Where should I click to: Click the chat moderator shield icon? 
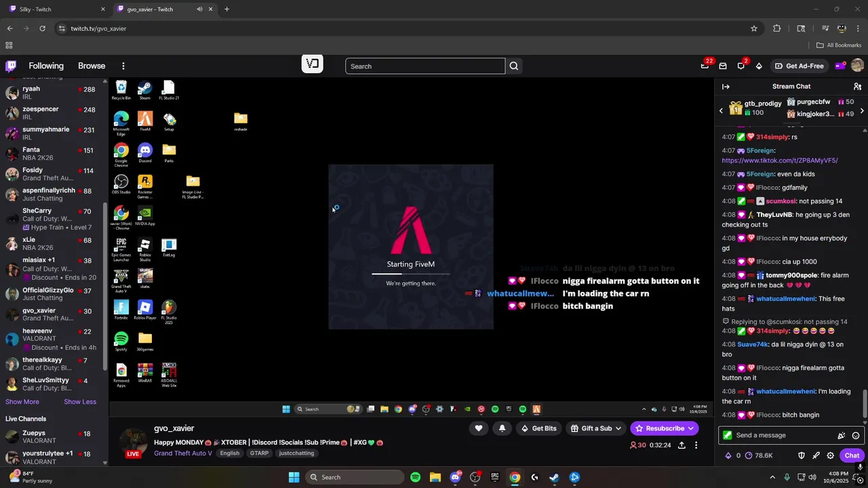click(801, 455)
